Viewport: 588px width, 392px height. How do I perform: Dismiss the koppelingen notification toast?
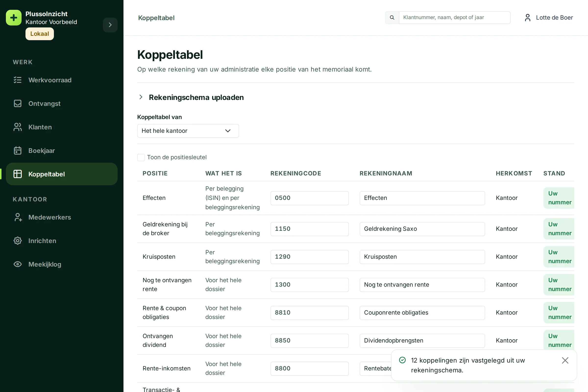click(565, 360)
